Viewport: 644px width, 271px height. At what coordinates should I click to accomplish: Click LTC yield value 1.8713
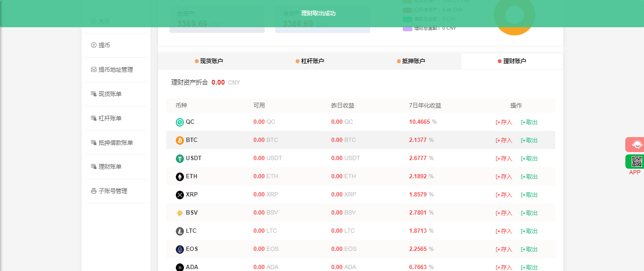418,231
